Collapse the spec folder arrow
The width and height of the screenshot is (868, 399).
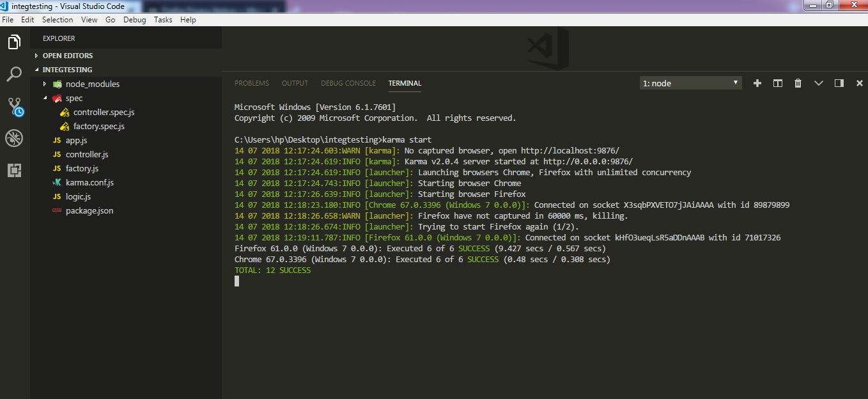click(45, 98)
